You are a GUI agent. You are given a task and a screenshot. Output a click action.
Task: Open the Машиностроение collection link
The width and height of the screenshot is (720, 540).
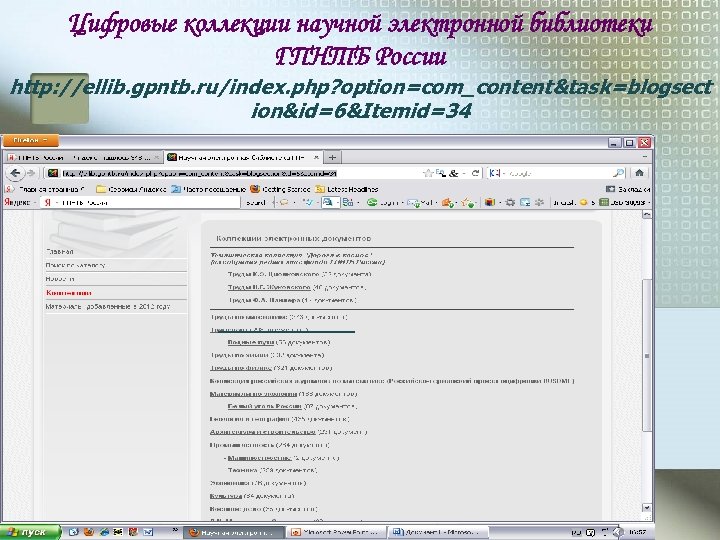pyautogui.click(x=259, y=458)
